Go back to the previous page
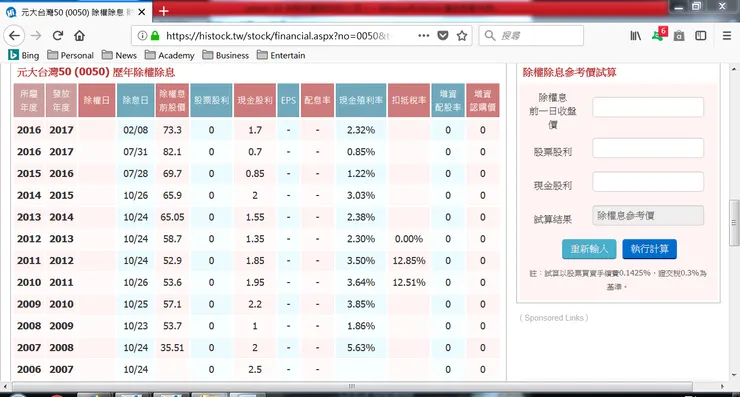 tap(15, 35)
